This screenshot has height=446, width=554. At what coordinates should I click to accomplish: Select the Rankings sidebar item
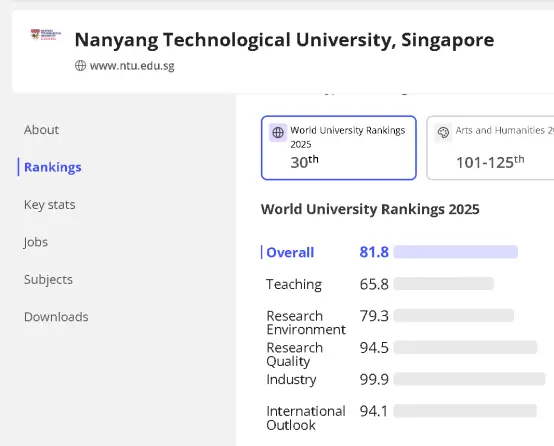click(x=53, y=167)
